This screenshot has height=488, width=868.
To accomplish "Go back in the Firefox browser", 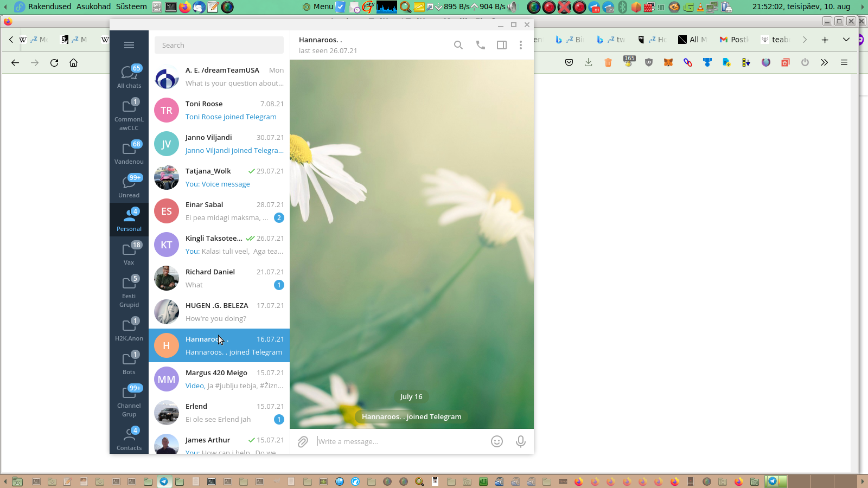I will click(15, 62).
